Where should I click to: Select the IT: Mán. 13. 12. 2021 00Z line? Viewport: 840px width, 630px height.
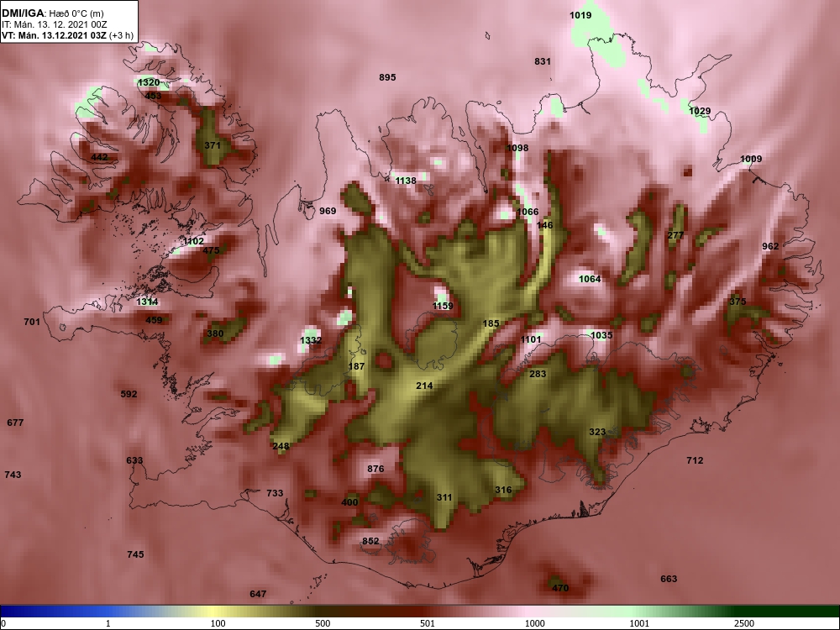[x=54, y=24]
